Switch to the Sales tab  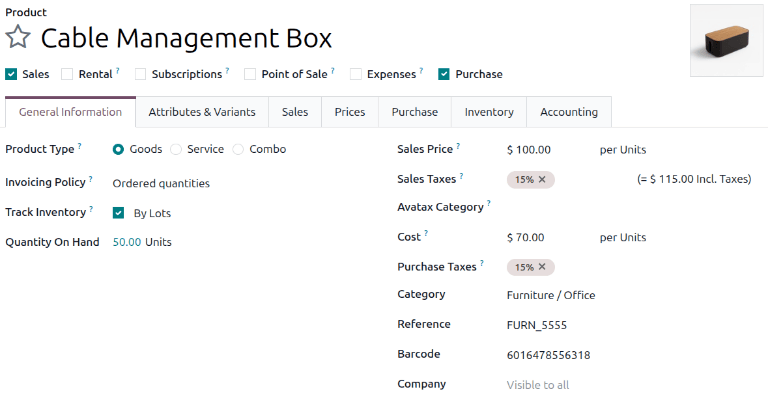295,112
